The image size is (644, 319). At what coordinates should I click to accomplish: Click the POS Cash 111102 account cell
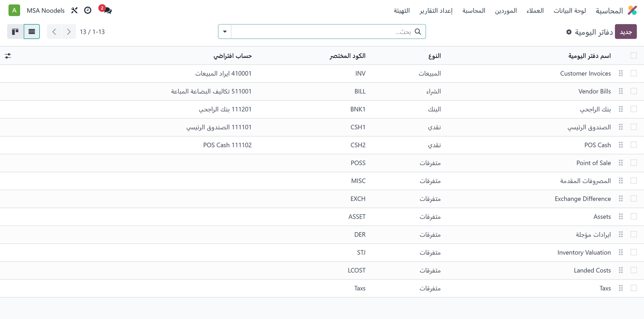(227, 145)
